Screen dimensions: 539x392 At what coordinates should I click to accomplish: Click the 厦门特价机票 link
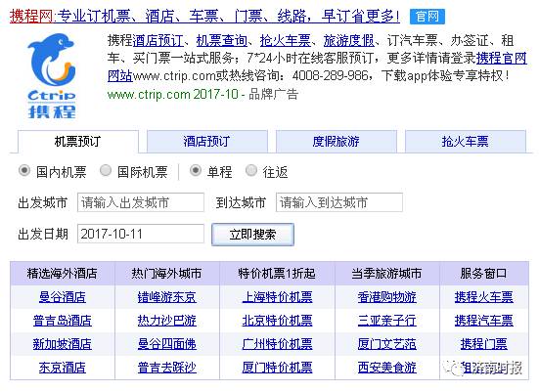click(278, 368)
